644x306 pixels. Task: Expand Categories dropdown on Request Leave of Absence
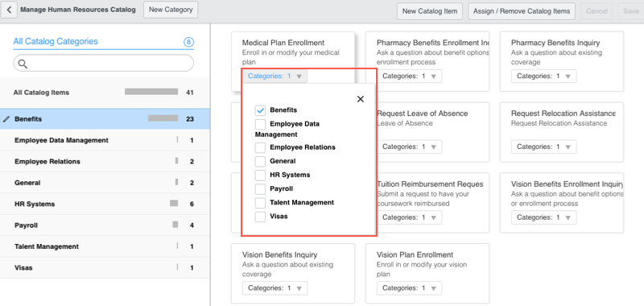click(409, 147)
